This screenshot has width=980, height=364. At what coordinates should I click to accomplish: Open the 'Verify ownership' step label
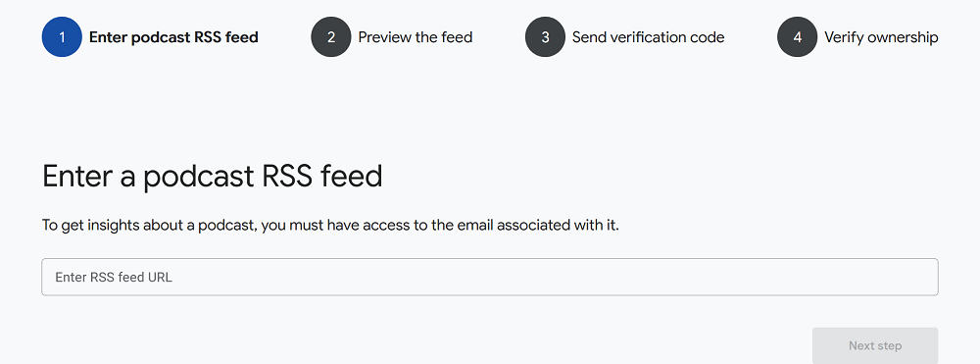coord(881,37)
